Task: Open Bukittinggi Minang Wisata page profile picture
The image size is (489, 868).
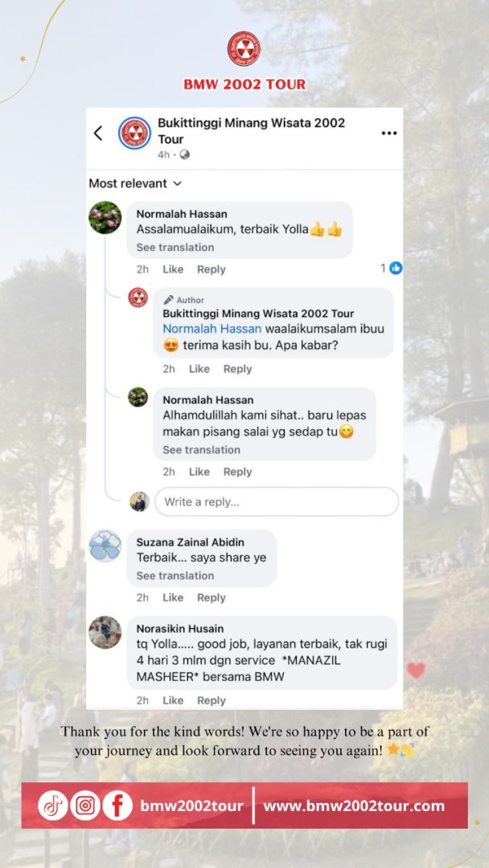Action: tap(134, 133)
